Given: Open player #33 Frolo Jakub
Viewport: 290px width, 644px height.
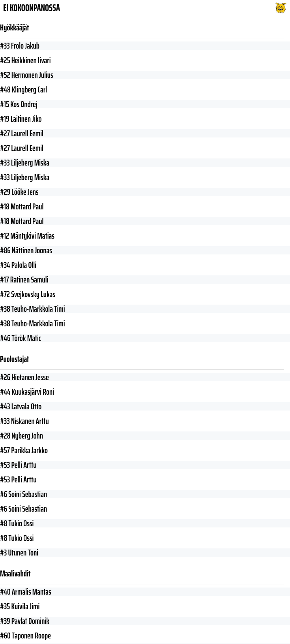Looking at the screenshot, I should (x=20, y=46).
